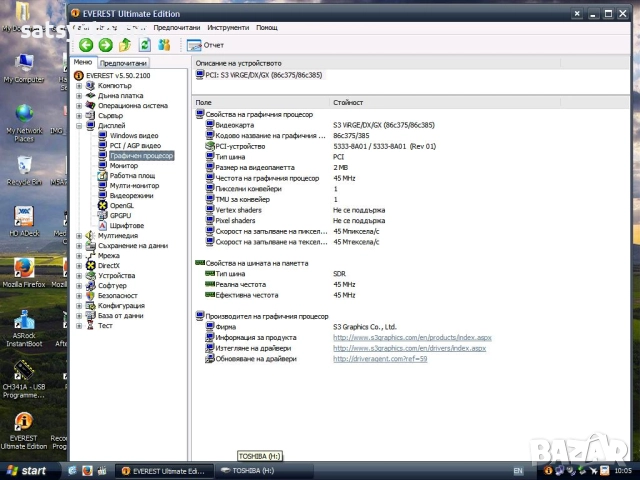640x480 pixels.
Task: Click the CH341A - USB Programmer desktop icon
Action: 24,380
